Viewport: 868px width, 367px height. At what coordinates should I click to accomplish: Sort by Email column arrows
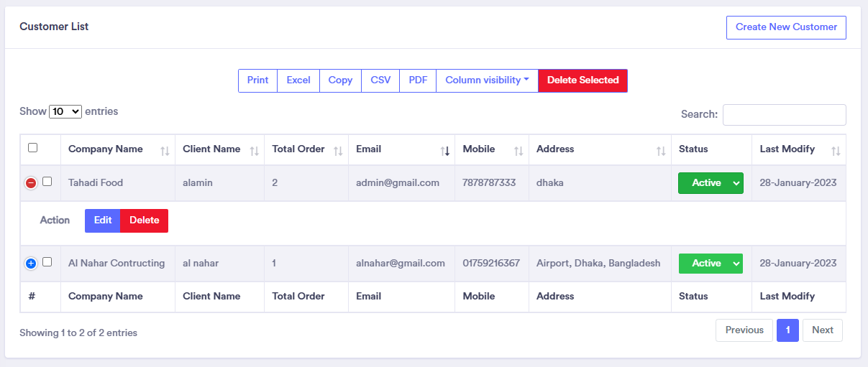click(444, 151)
